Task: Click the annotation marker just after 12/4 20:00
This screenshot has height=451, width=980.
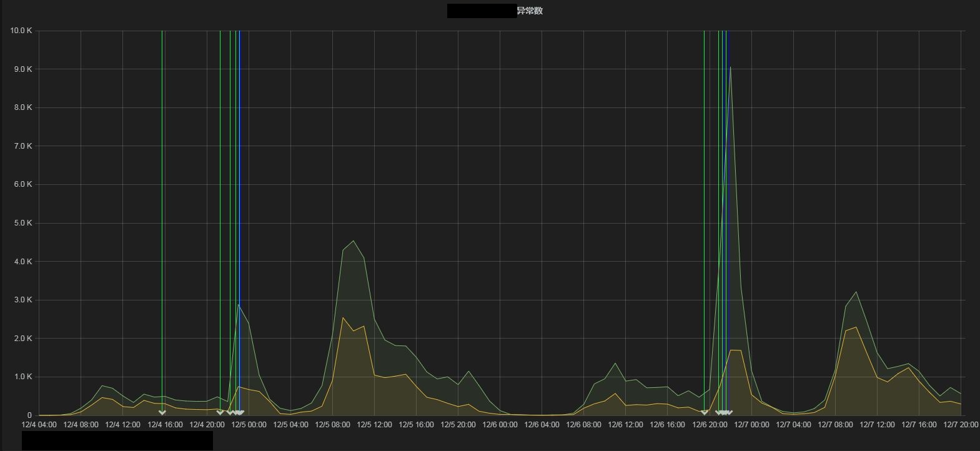Action: [220, 412]
